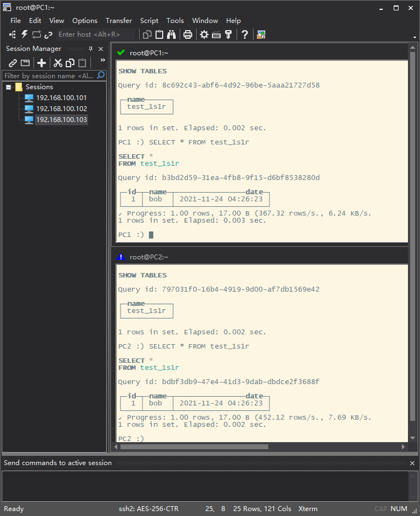
Task: Click the horizontal scrollbar right arrow
Action: click(x=403, y=447)
